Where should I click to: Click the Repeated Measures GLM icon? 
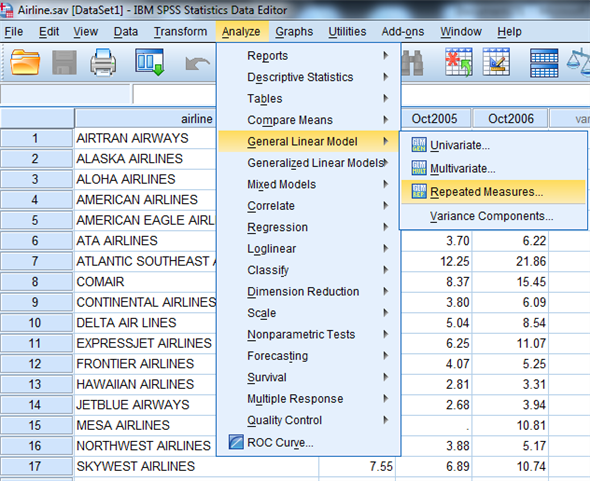419,191
